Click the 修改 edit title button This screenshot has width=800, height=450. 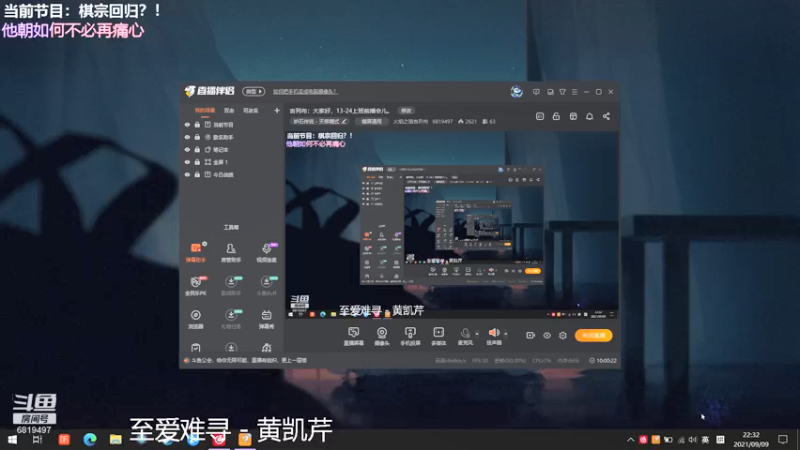406,110
